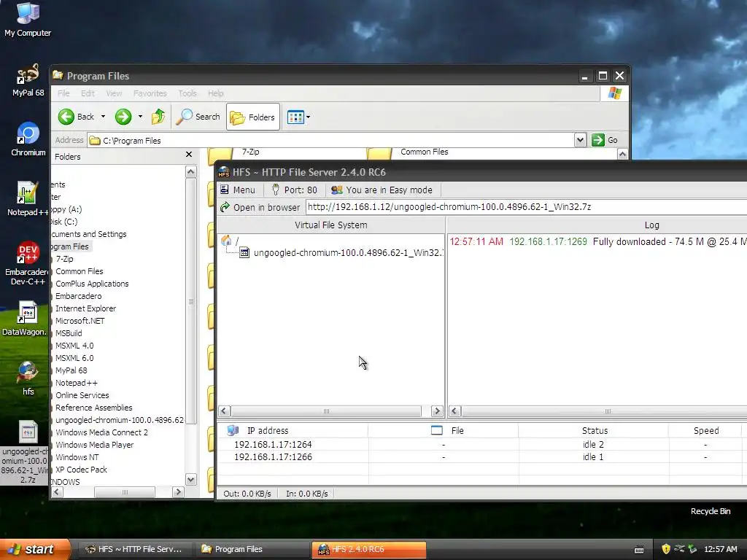Click Status column header in HFS
Image resolution: width=747 pixels, height=560 pixels.
[x=594, y=430]
